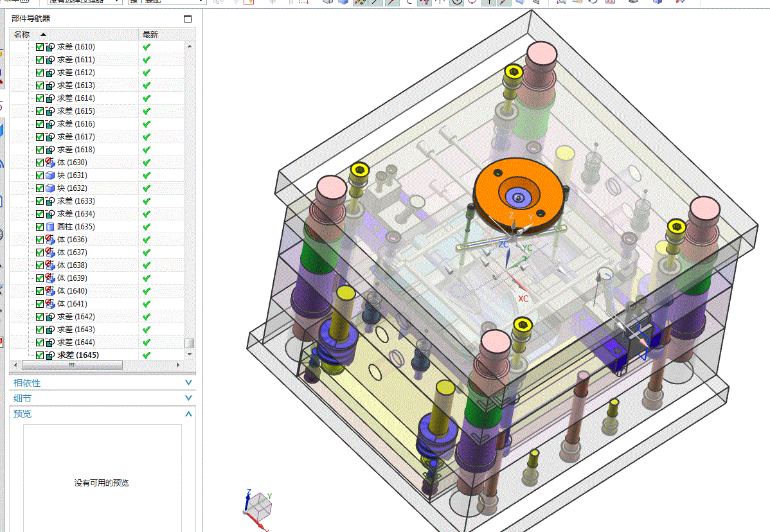Click the green status check of 体 (1640)
The height and width of the screenshot is (532, 770).
[x=147, y=291]
